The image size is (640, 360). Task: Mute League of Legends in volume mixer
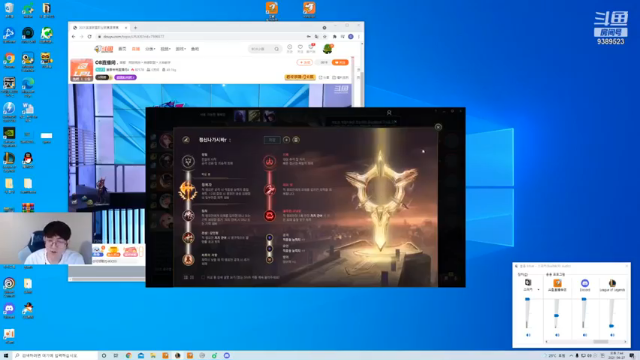612,335
